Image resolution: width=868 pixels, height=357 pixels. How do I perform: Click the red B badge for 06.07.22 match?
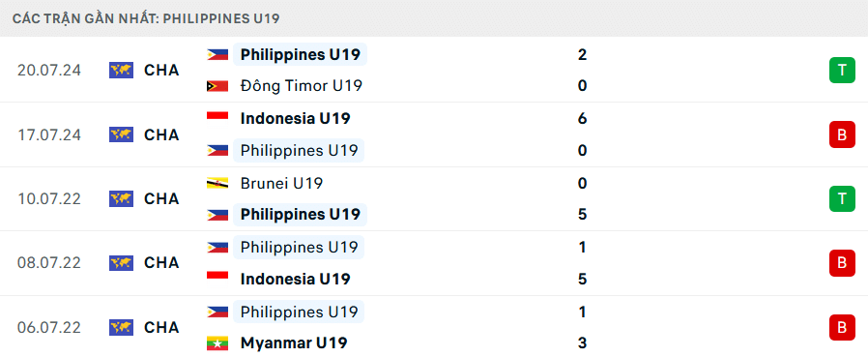(842, 327)
